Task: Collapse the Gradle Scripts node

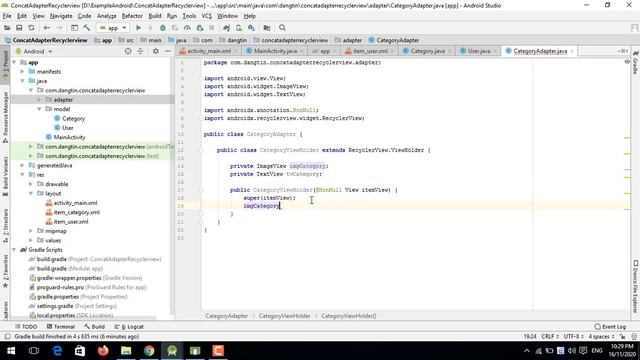Action: 14,250
